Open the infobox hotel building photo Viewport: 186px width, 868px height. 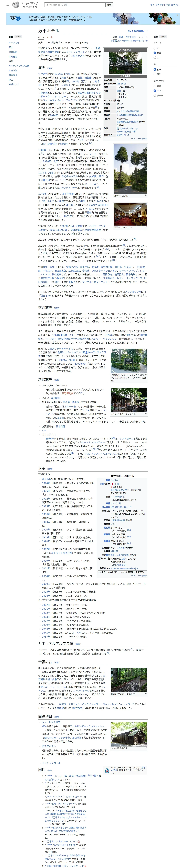tap(125, 63)
